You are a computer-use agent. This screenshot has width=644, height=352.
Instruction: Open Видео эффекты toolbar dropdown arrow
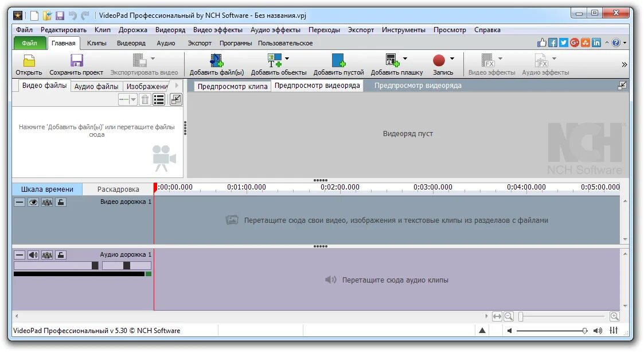tap(500, 59)
